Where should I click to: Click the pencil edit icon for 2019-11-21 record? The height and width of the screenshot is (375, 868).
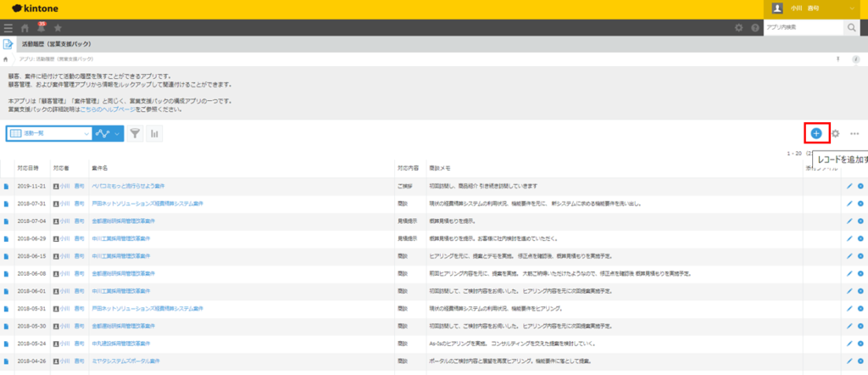click(849, 186)
